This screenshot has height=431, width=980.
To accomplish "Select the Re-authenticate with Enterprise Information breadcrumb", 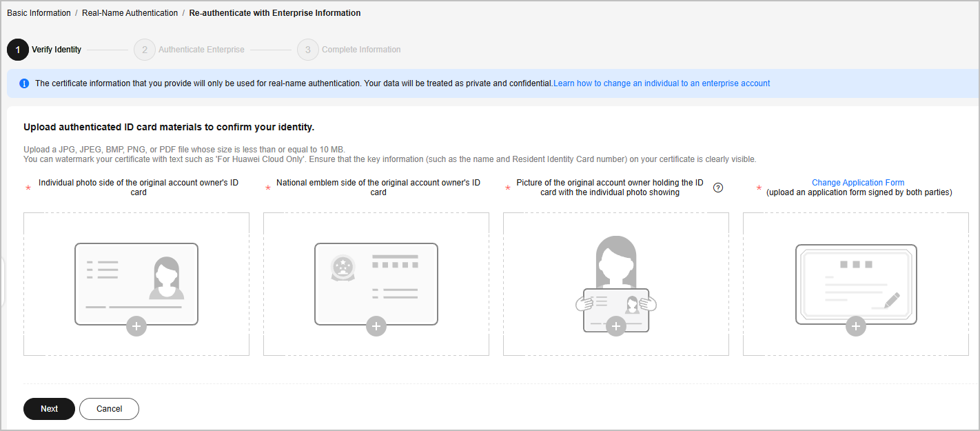I will pos(274,13).
